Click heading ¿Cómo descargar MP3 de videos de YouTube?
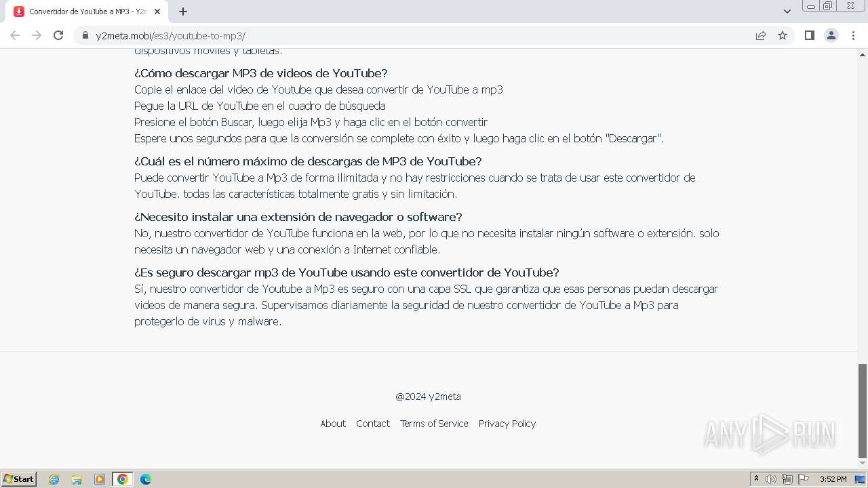 pos(261,73)
